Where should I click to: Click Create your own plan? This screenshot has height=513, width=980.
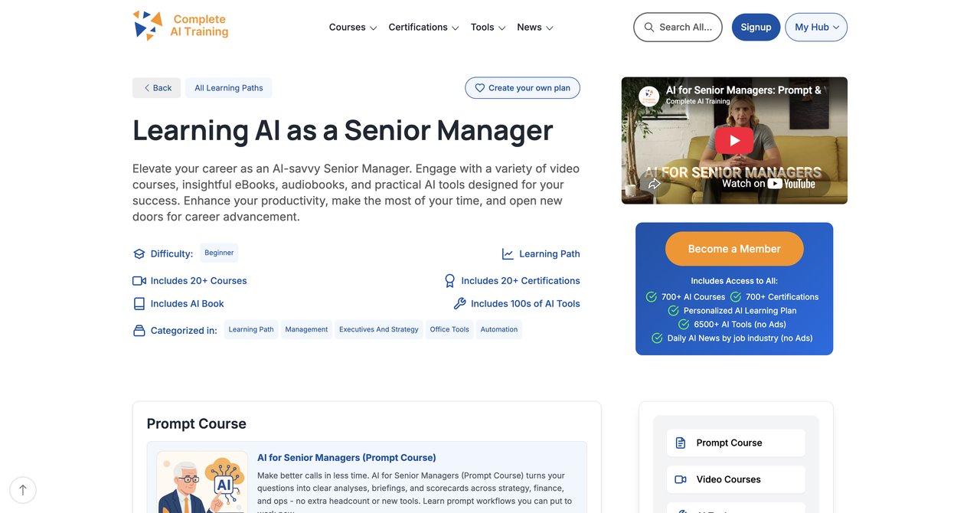(x=522, y=88)
